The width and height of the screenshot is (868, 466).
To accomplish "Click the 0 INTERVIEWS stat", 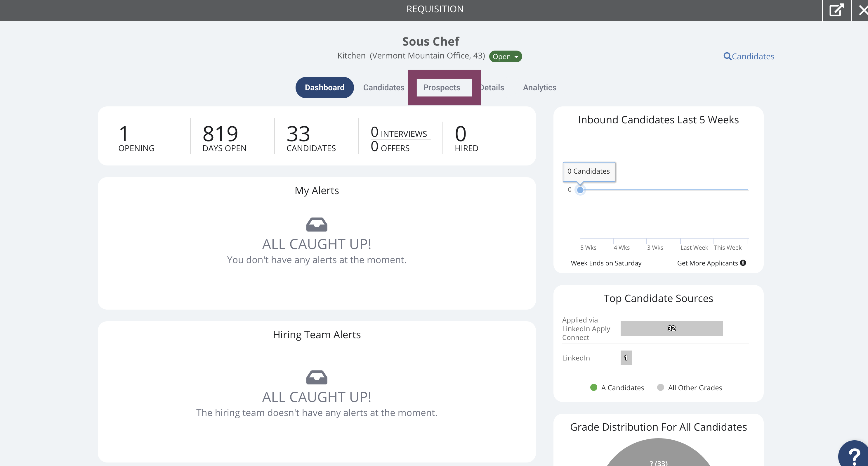I will point(399,132).
